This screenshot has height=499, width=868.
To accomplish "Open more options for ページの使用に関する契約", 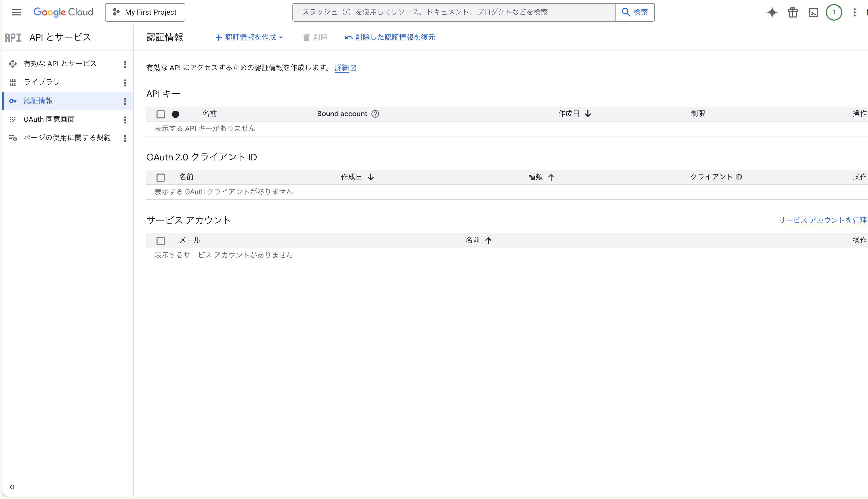I will click(125, 138).
